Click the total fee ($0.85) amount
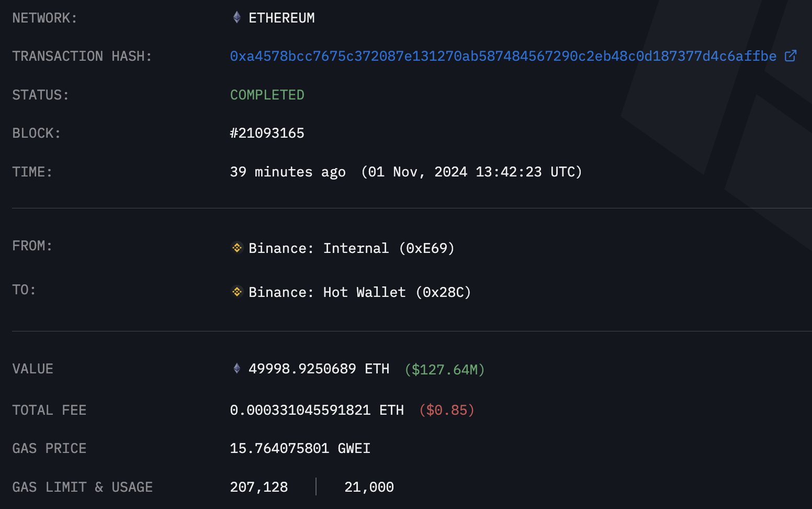The height and width of the screenshot is (509, 812). point(446,410)
